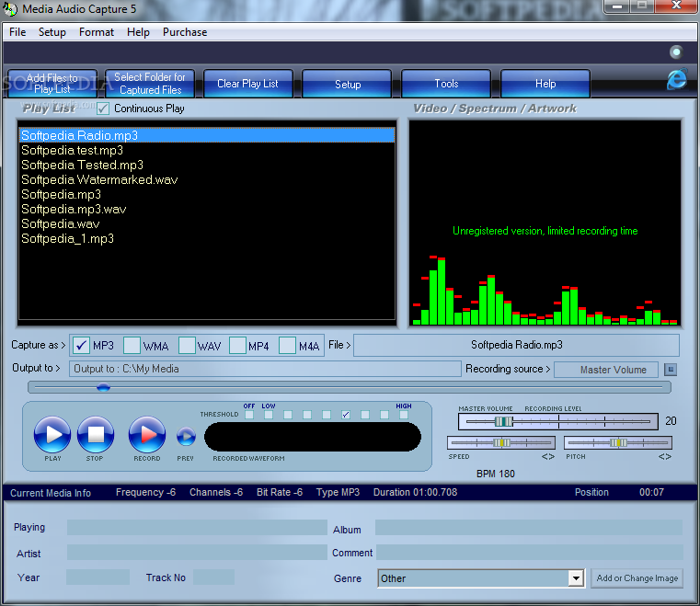Enable WAV capture format

(187, 346)
